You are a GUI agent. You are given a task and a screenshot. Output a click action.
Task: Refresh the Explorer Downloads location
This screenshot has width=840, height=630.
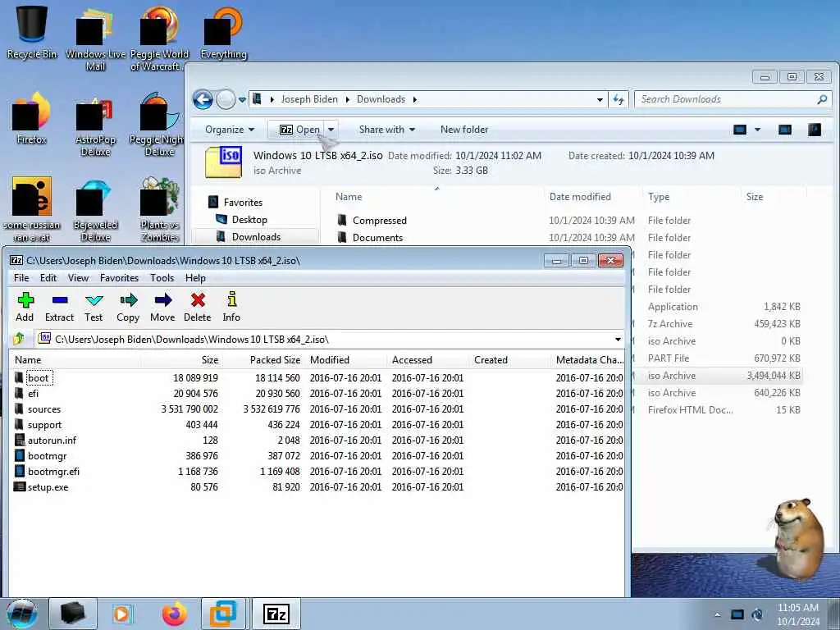pos(619,99)
